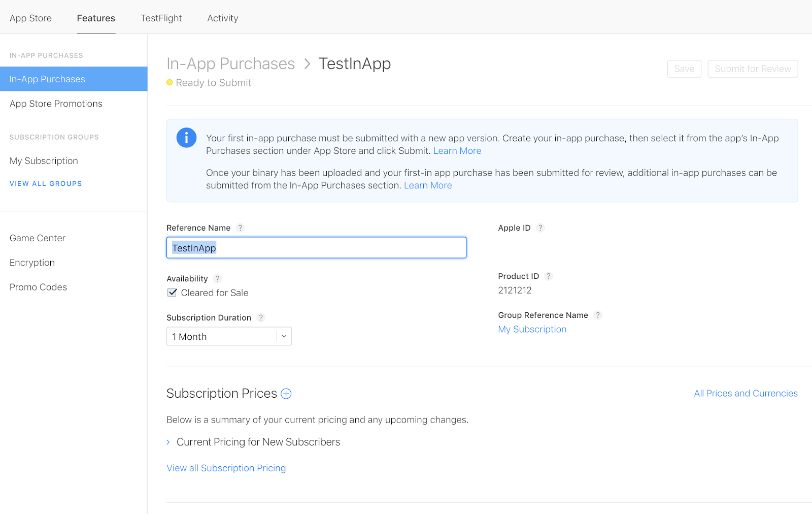Screen dimensions: 812x514
Task: Click the help icon beside Group Reference Name
Action: 598,315
